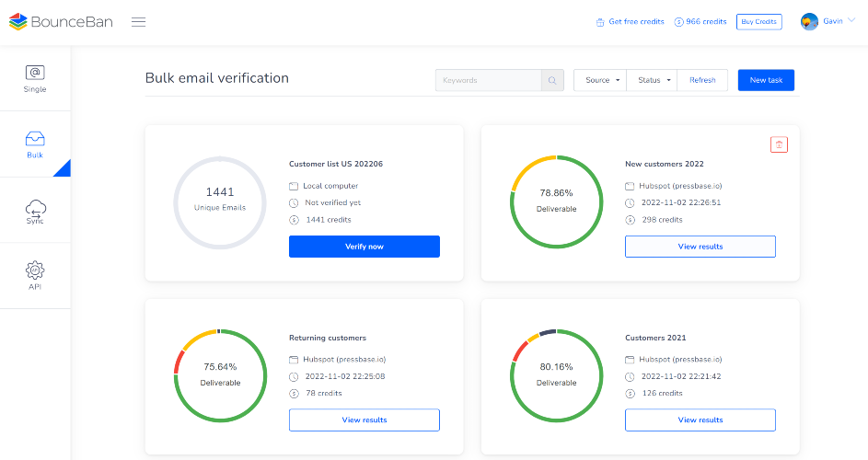Select the Bulk tab in sidebar
Viewport: 868px width, 460px height.
pyautogui.click(x=35, y=145)
